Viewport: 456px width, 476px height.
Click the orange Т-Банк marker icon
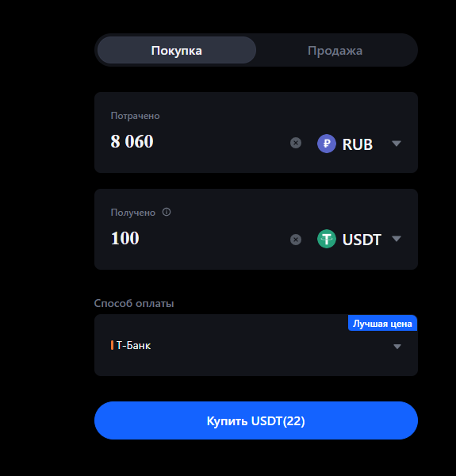(x=112, y=345)
